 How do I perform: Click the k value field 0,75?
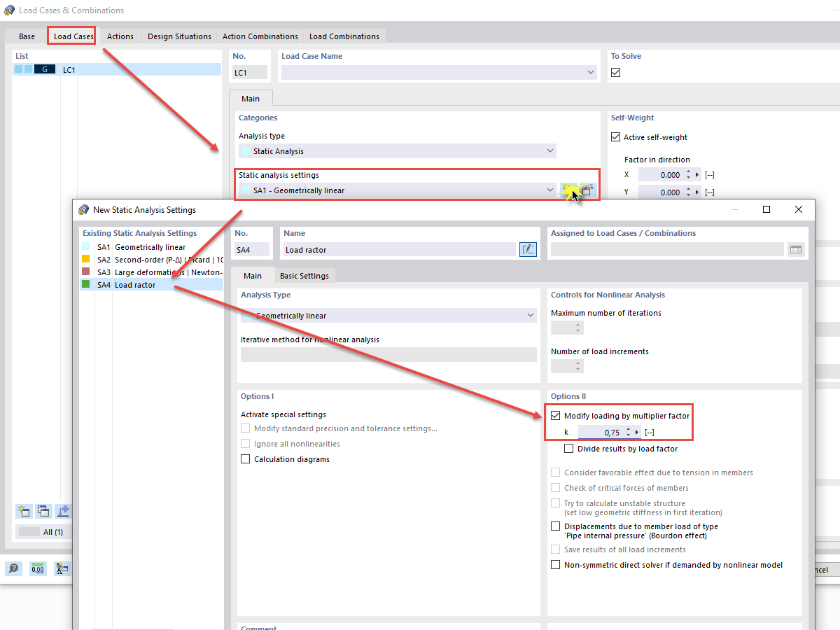tap(601, 433)
